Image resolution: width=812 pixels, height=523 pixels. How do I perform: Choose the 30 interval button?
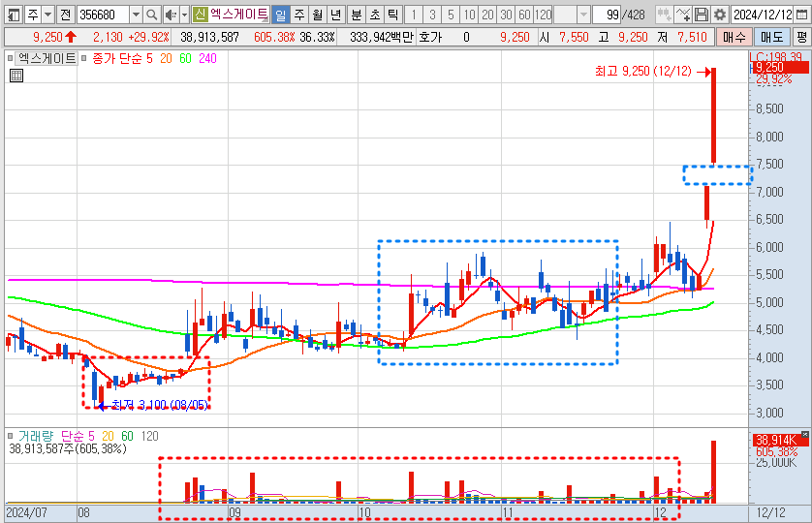tap(506, 15)
